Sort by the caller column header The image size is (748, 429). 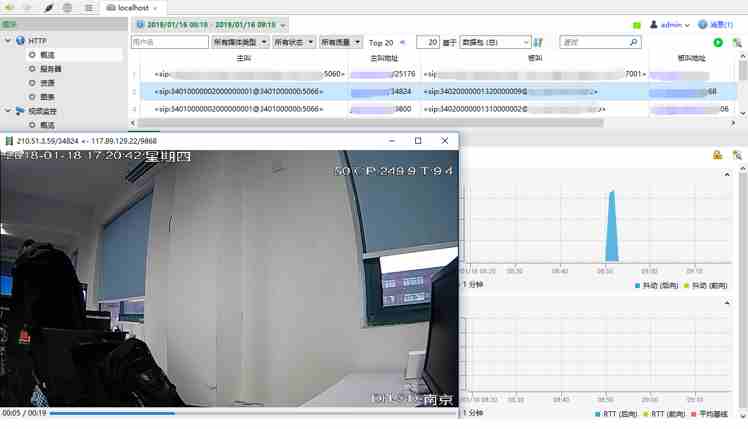[244, 58]
